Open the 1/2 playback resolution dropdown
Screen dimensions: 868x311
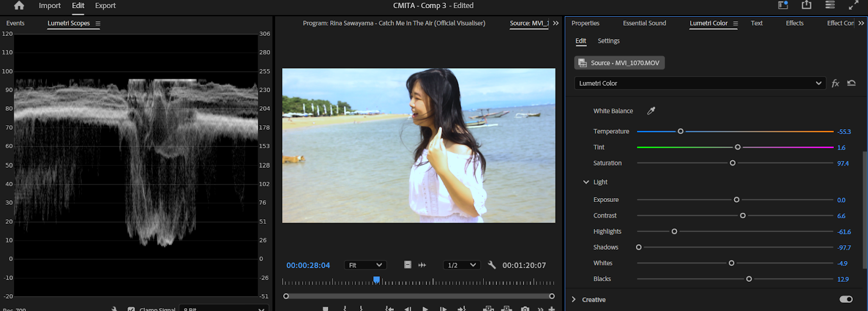461,265
